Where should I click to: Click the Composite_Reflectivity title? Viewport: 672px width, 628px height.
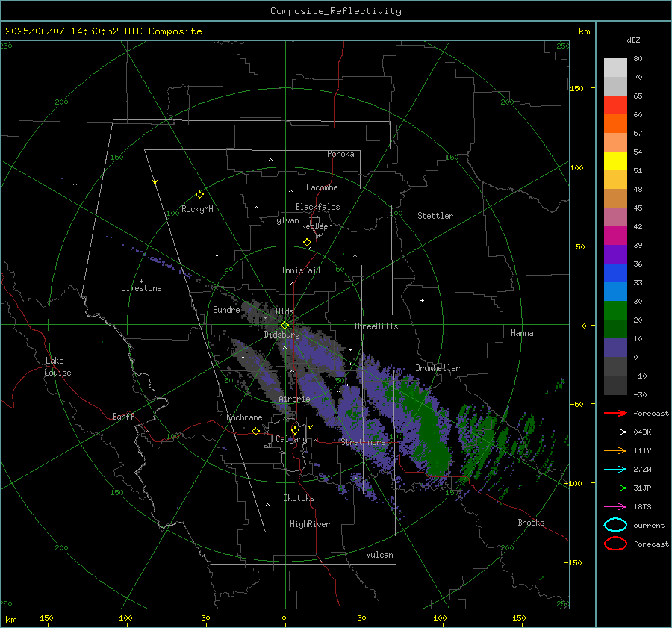(336, 11)
